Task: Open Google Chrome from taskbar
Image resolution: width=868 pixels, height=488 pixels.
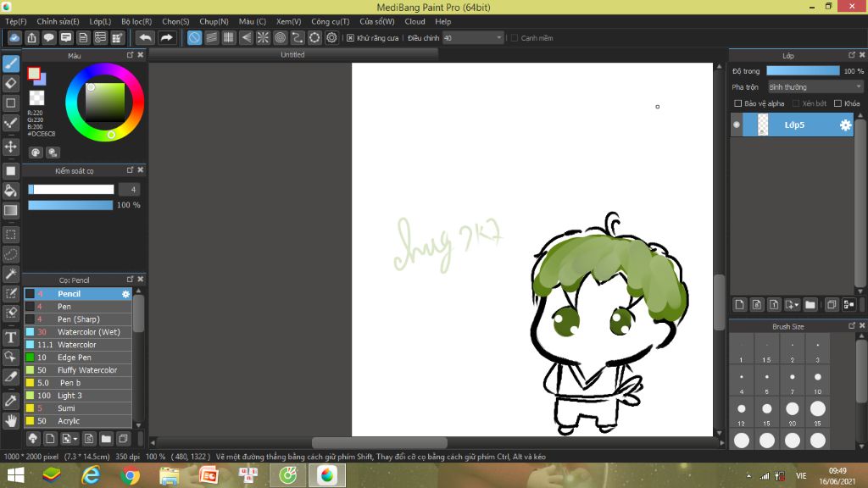Action: 130,475
